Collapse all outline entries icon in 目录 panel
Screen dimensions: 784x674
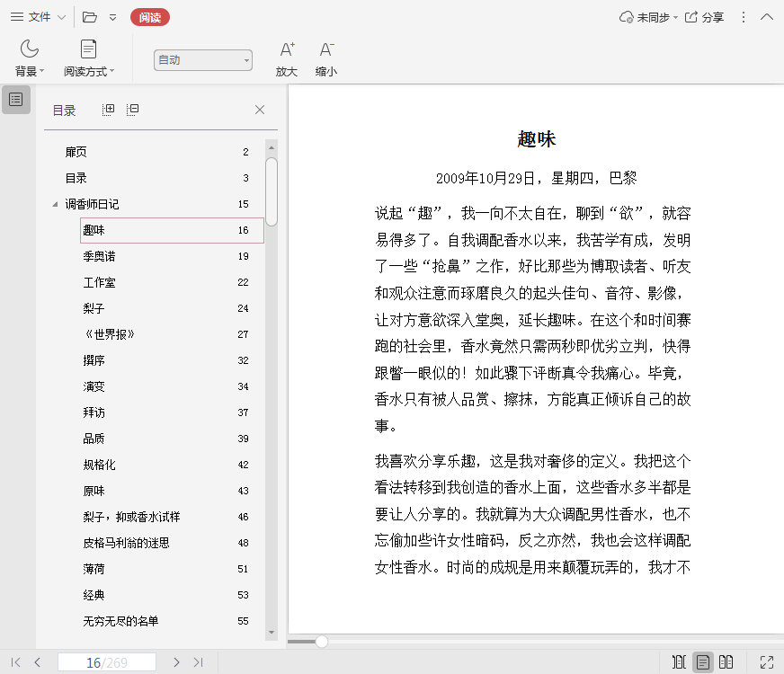tap(133, 110)
